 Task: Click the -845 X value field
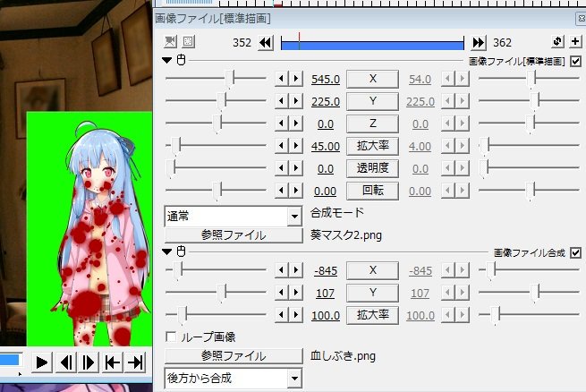point(326,270)
